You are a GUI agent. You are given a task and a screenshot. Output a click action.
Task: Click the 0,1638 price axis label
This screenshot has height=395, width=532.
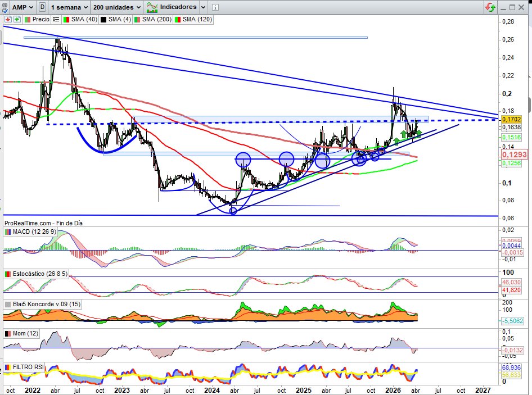pos(512,127)
